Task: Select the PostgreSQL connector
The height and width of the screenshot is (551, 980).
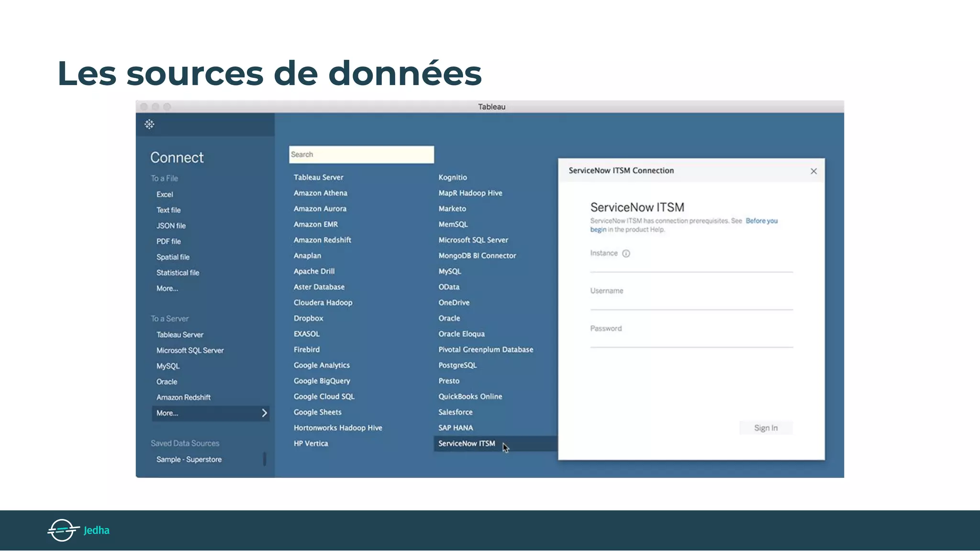Action: pyautogui.click(x=457, y=365)
